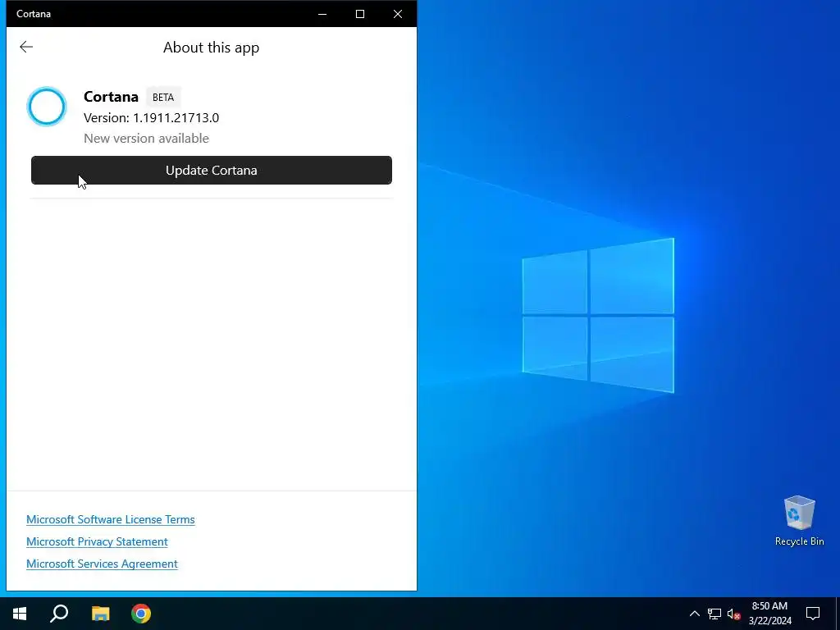The image size is (840, 630).
Task: Open Microsoft Services Agreement link
Action: click(x=102, y=564)
